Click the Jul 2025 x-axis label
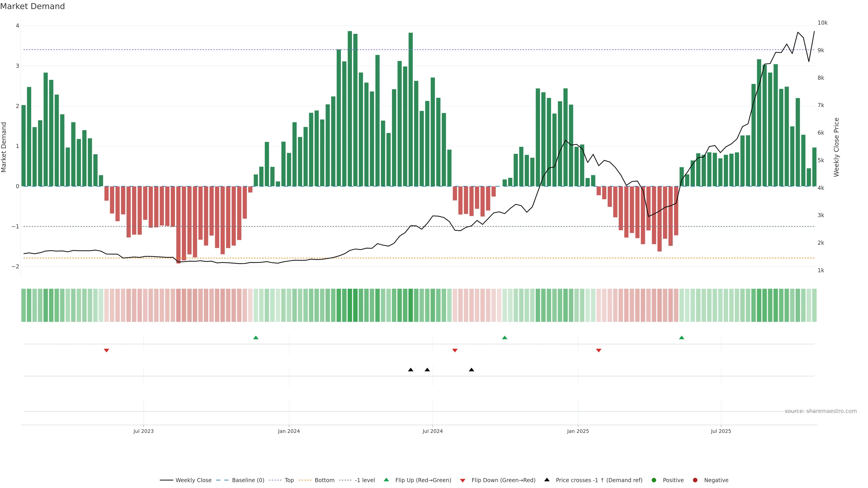Image resolution: width=868 pixels, height=488 pixels. [x=721, y=431]
